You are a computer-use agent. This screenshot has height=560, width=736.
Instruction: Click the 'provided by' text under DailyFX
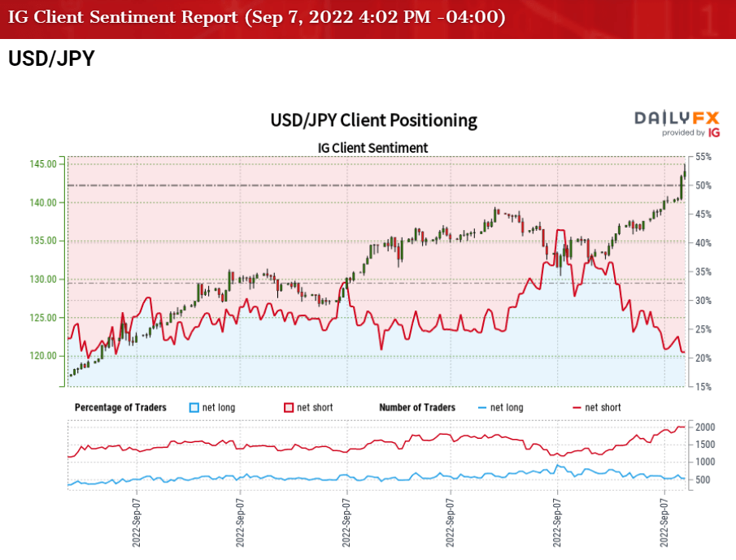click(x=683, y=132)
